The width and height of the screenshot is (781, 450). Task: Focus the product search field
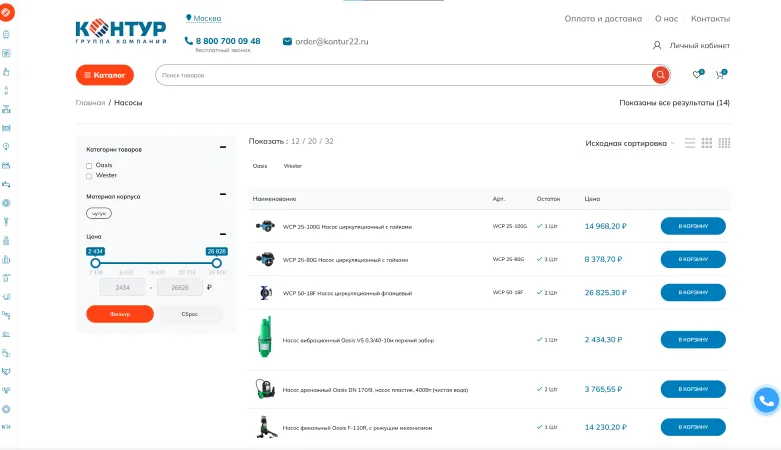403,75
